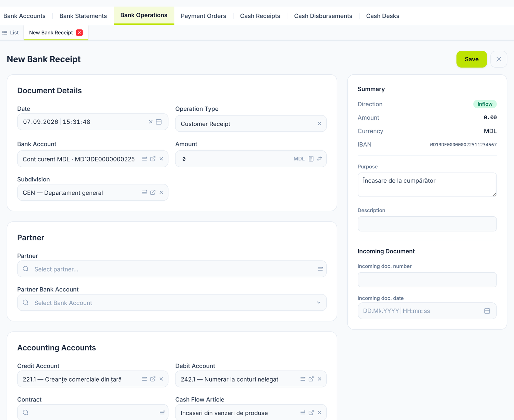
Task: Open list lookup for Credit Account
Action: coord(145,379)
